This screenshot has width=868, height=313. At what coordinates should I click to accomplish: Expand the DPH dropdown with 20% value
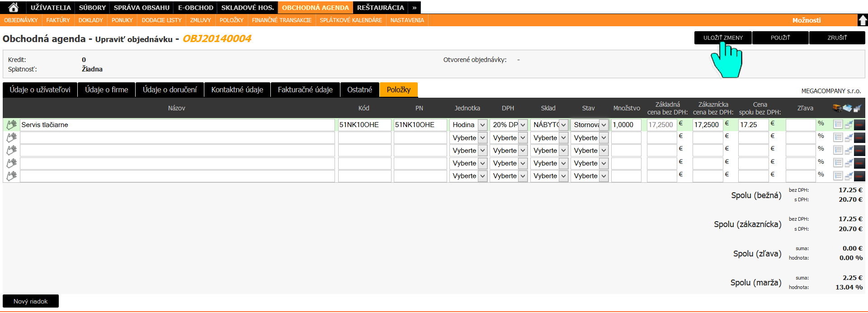click(509, 125)
